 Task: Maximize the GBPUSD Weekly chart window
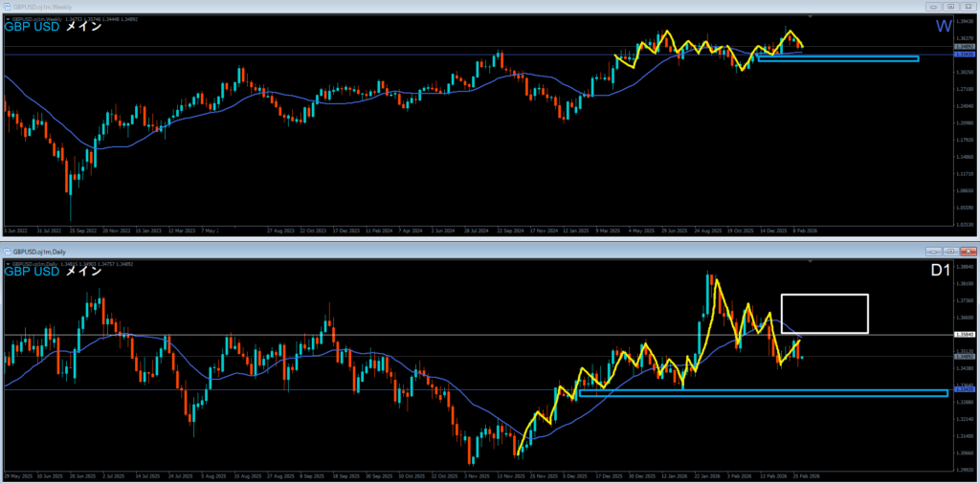pyautogui.click(x=948, y=6)
